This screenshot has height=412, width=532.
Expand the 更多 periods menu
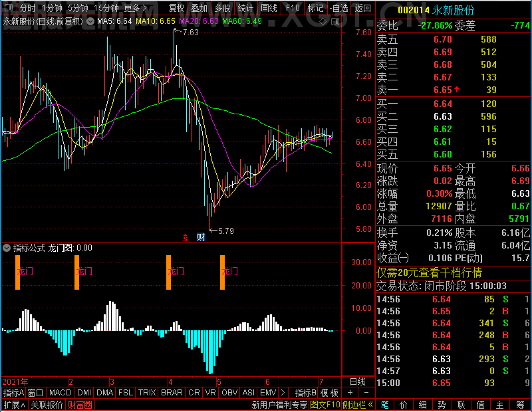(135, 7)
